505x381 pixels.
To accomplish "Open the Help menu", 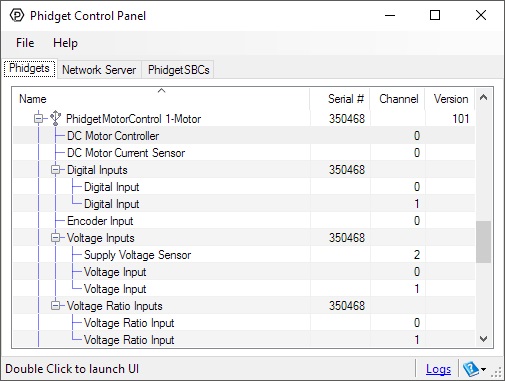I will 65,43.
